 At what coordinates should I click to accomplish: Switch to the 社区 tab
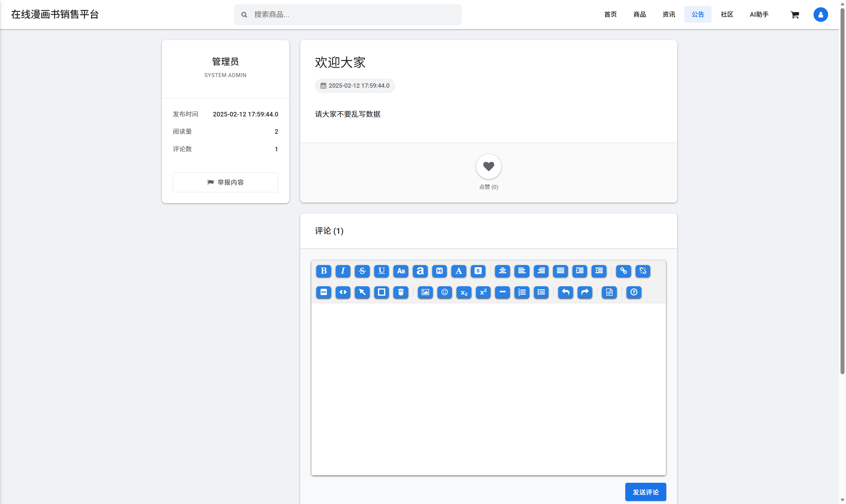point(727,14)
